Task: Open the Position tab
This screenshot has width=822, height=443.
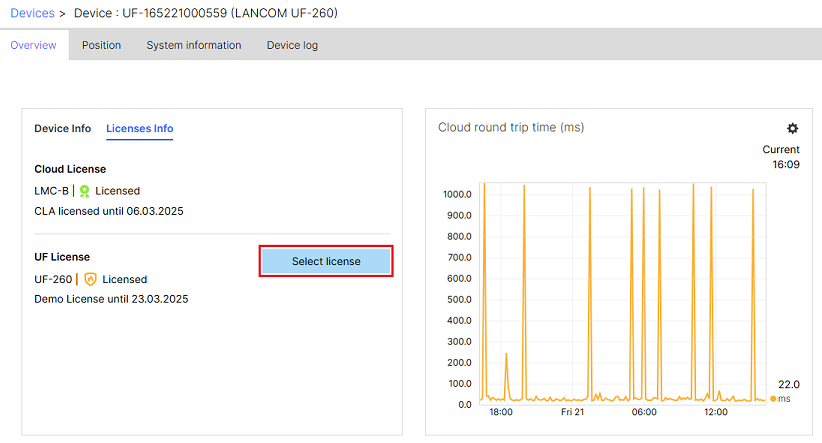Action: coord(101,45)
